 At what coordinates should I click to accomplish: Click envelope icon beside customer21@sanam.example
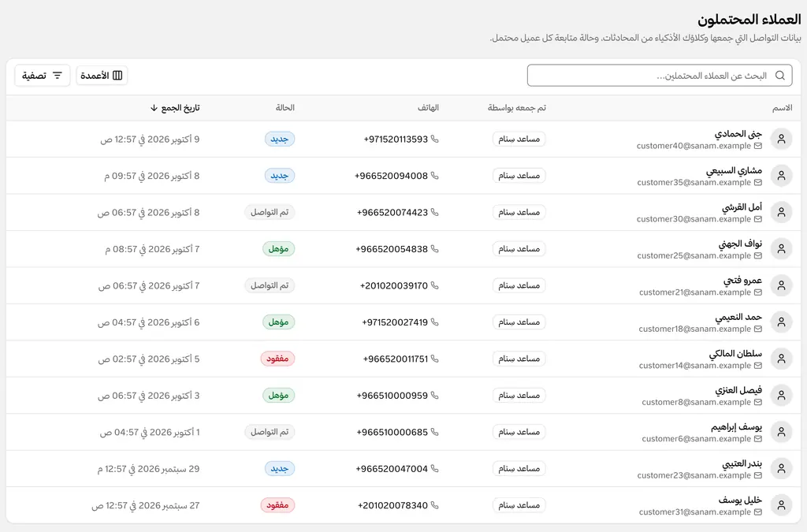[758, 292]
